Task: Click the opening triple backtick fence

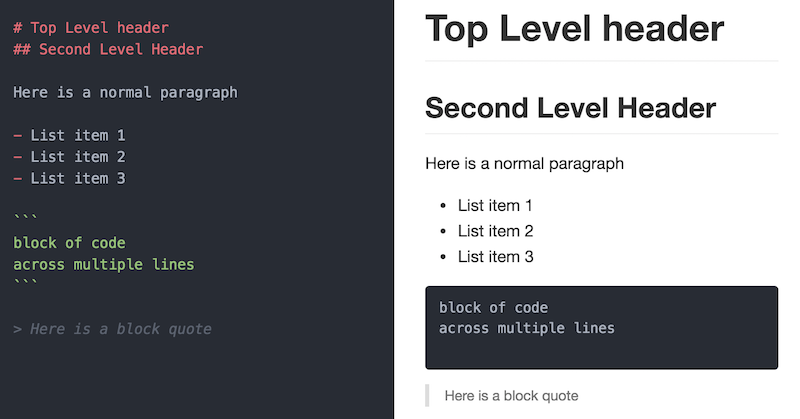Action: pos(25,218)
